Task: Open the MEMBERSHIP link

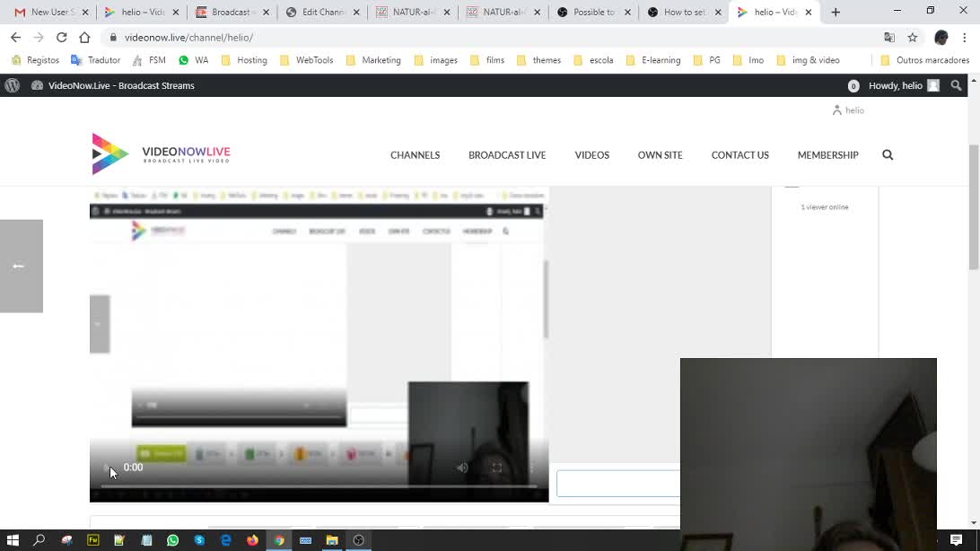Action: [x=827, y=155]
